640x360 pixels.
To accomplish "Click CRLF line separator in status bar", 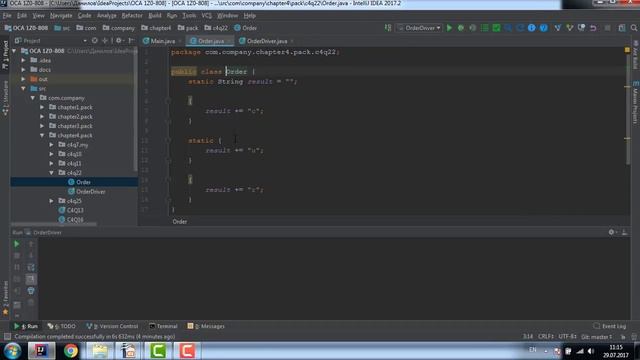I will pyautogui.click(x=546, y=337).
